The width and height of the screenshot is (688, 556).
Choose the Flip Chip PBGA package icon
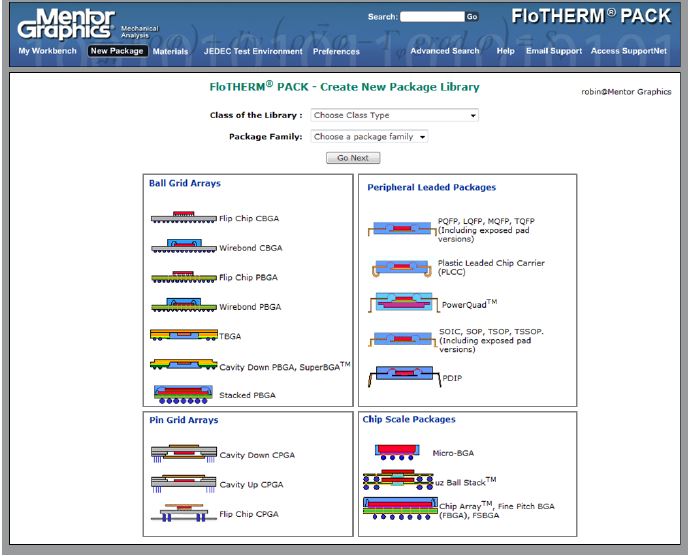pyautogui.click(x=184, y=277)
